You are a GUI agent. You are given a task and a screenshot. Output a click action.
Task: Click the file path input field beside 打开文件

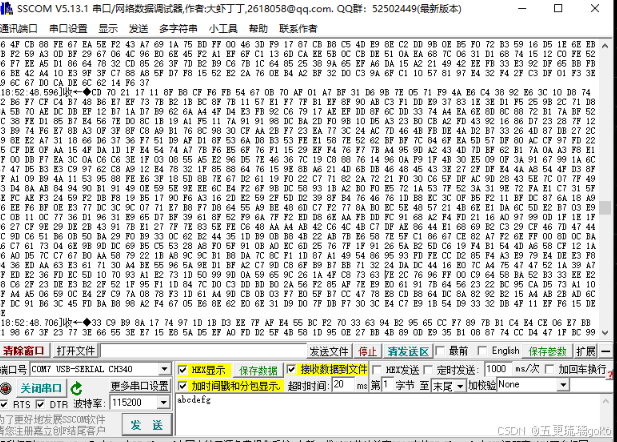pyautogui.click(x=203, y=351)
